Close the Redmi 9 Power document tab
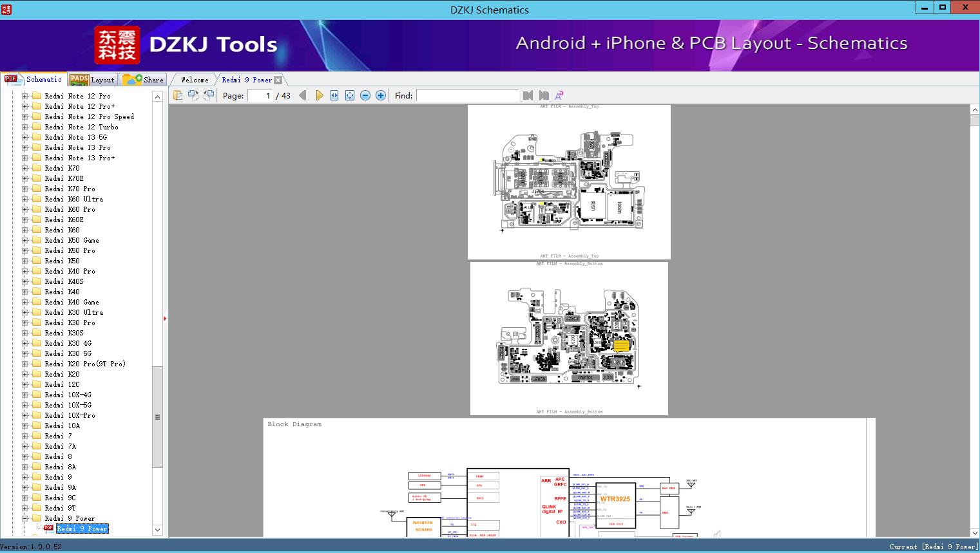Image resolution: width=980 pixels, height=553 pixels. point(278,80)
